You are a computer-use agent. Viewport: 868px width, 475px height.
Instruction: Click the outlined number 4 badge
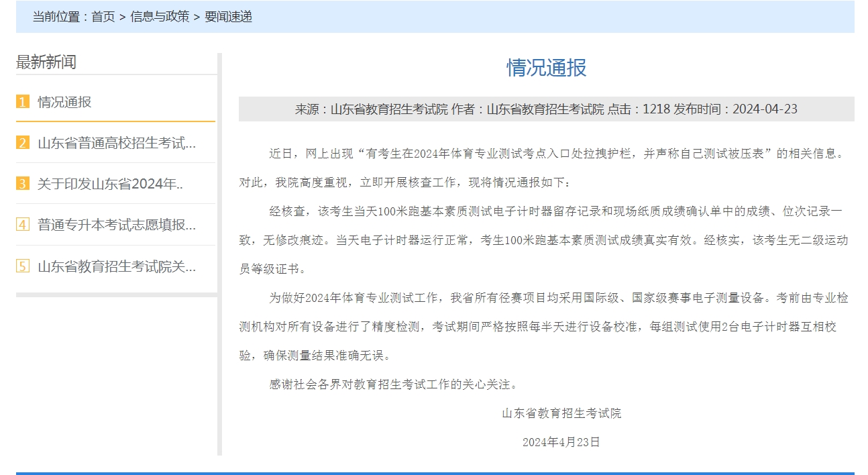tap(23, 225)
